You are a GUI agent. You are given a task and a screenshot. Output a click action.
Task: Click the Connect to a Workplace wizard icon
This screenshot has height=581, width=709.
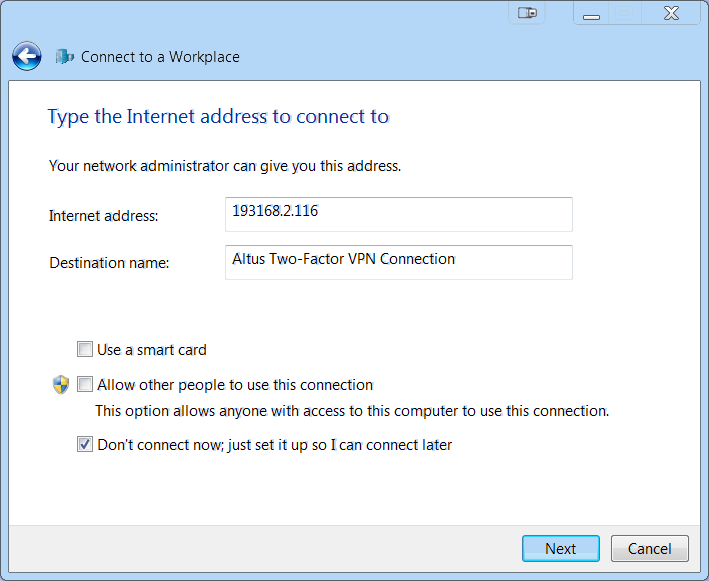65,57
